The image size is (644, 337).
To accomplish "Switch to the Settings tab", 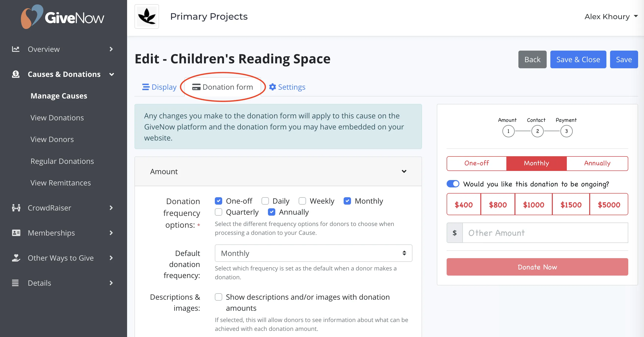I will (287, 87).
